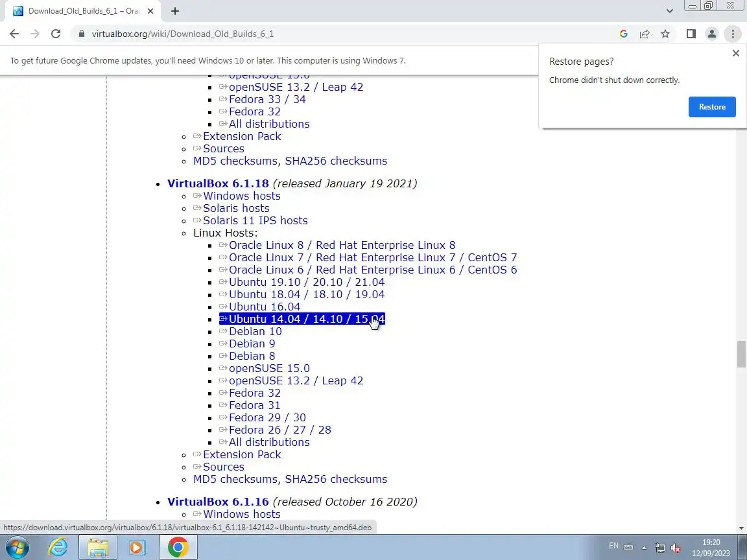Launch Internet Explorer from taskbar
Image resolution: width=747 pixels, height=560 pixels.
coord(58,548)
